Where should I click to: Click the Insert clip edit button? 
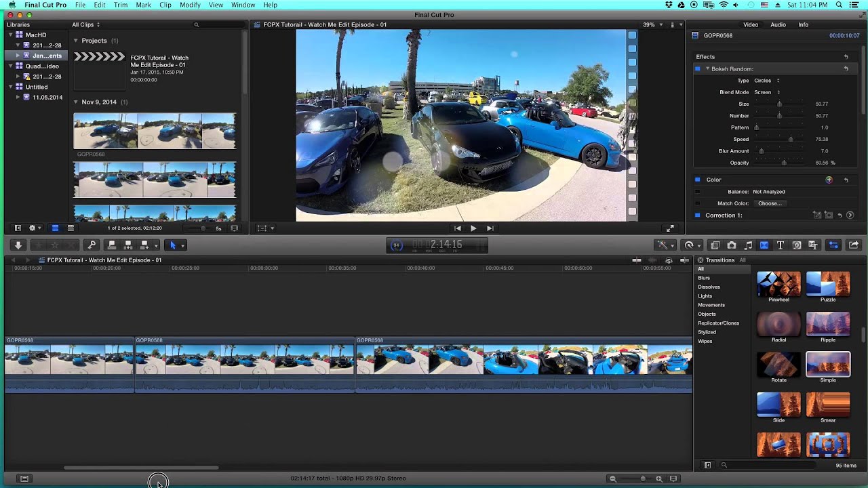[128, 245]
